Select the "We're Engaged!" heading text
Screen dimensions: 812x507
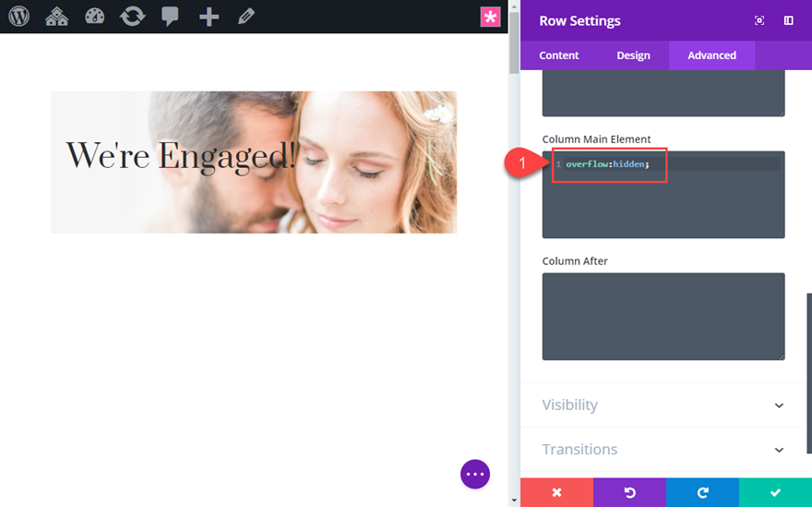click(181, 156)
